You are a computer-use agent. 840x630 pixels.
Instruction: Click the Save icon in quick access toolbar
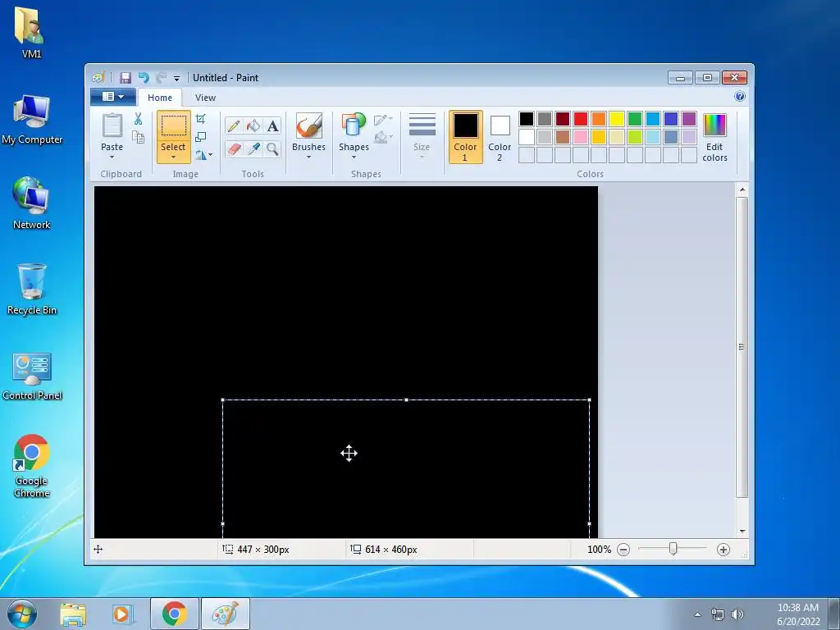(125, 78)
